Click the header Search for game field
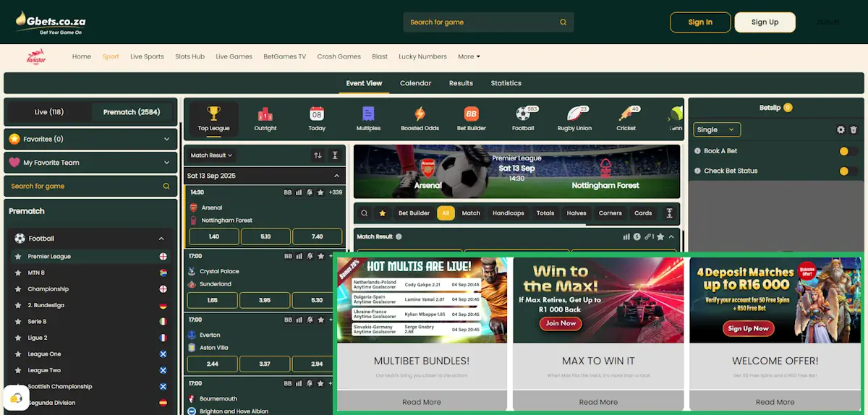868x415 pixels. (x=488, y=22)
